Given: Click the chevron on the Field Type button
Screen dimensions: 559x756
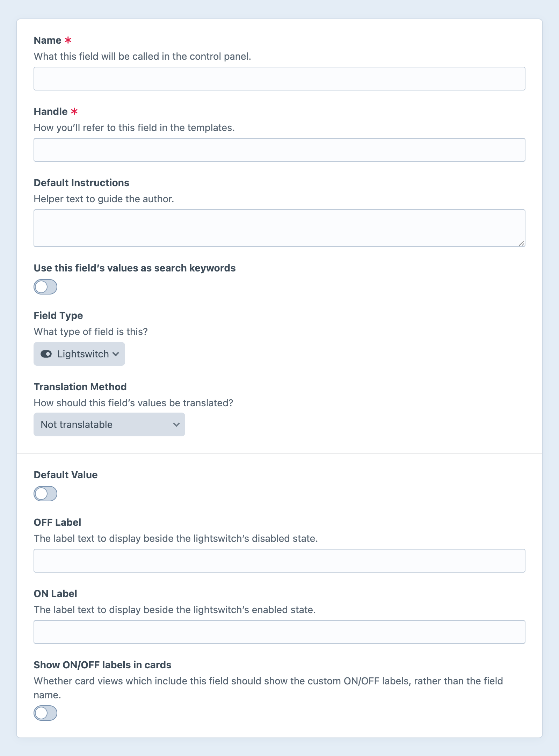Looking at the screenshot, I should (116, 354).
